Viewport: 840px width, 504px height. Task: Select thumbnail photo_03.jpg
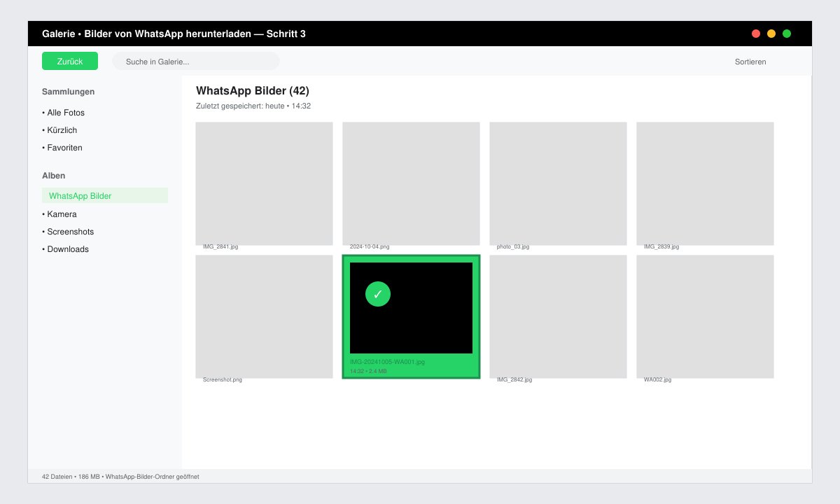coord(558,183)
